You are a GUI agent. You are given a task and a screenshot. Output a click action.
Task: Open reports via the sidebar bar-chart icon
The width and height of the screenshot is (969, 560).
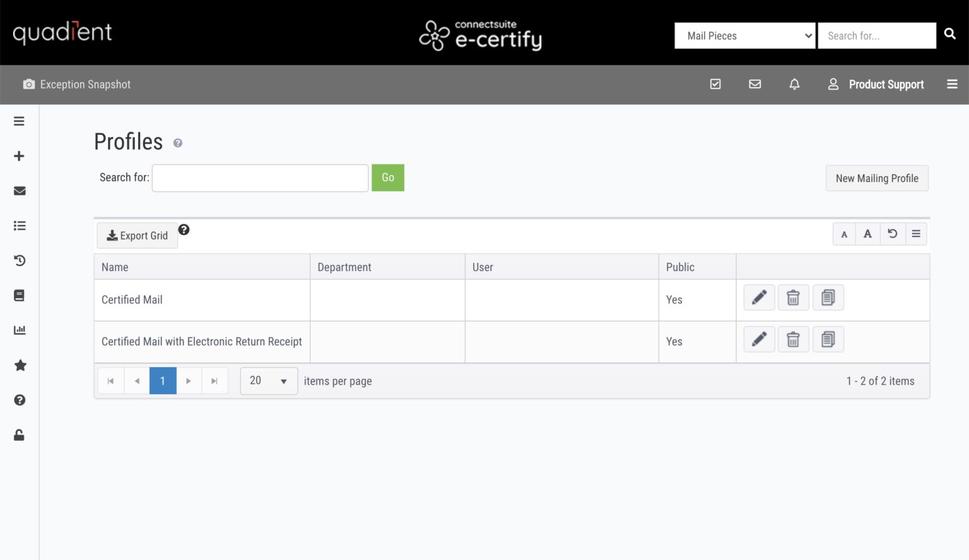[20, 330]
